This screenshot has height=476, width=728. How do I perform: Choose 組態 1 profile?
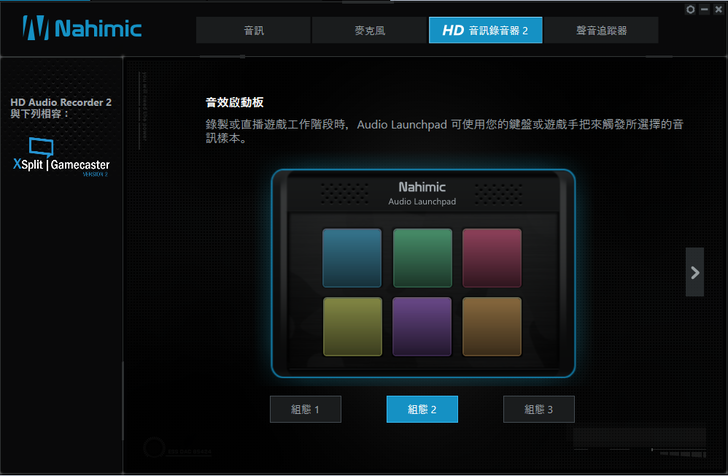point(306,409)
